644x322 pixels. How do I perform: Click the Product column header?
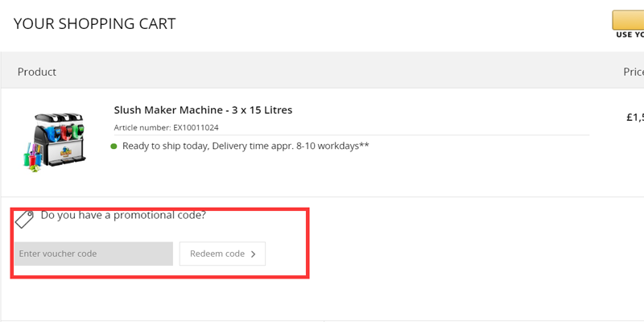pos(37,72)
